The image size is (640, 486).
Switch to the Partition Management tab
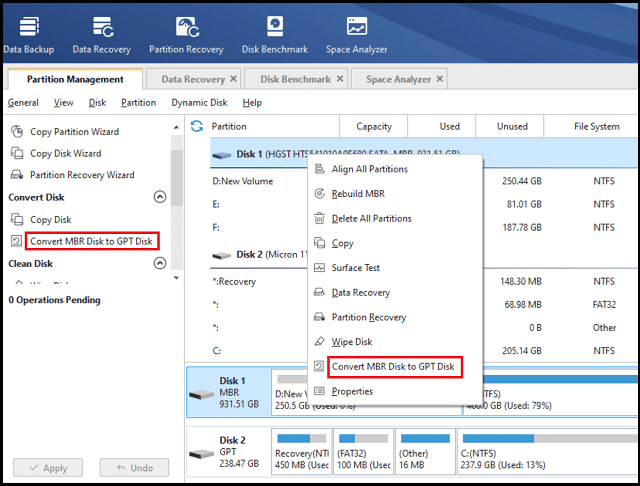click(x=75, y=79)
